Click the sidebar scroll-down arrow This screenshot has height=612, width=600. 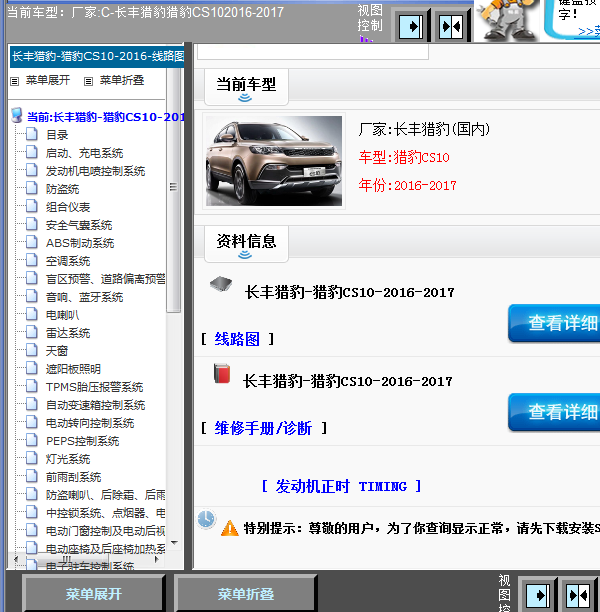[174, 543]
